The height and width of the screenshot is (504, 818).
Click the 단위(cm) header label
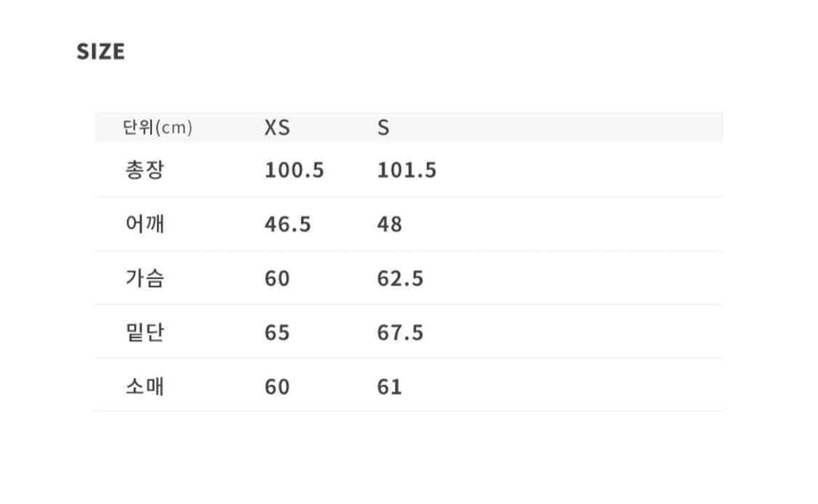tap(158, 128)
